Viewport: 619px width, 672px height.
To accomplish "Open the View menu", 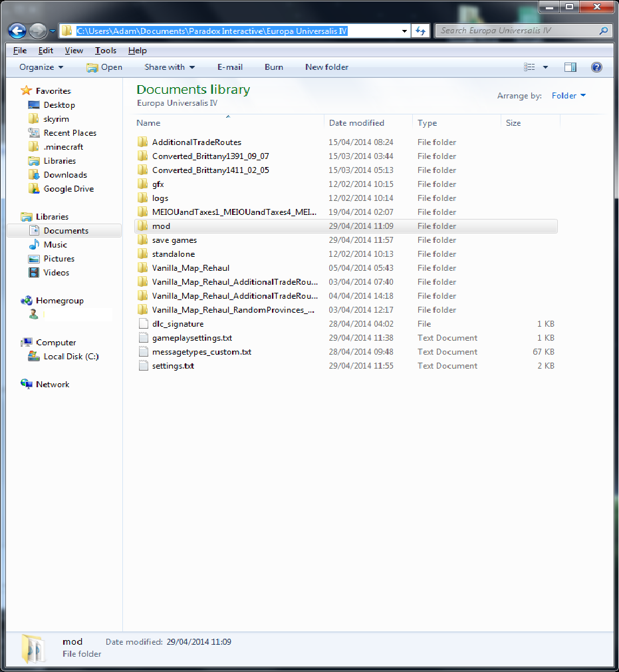I will coord(74,51).
